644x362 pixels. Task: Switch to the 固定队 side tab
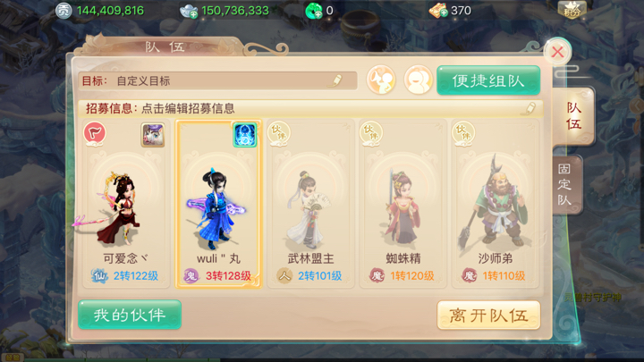(564, 185)
